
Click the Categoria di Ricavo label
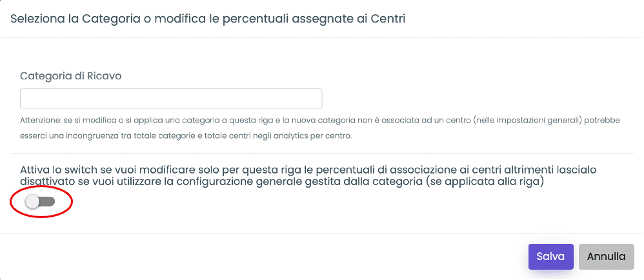click(x=71, y=75)
